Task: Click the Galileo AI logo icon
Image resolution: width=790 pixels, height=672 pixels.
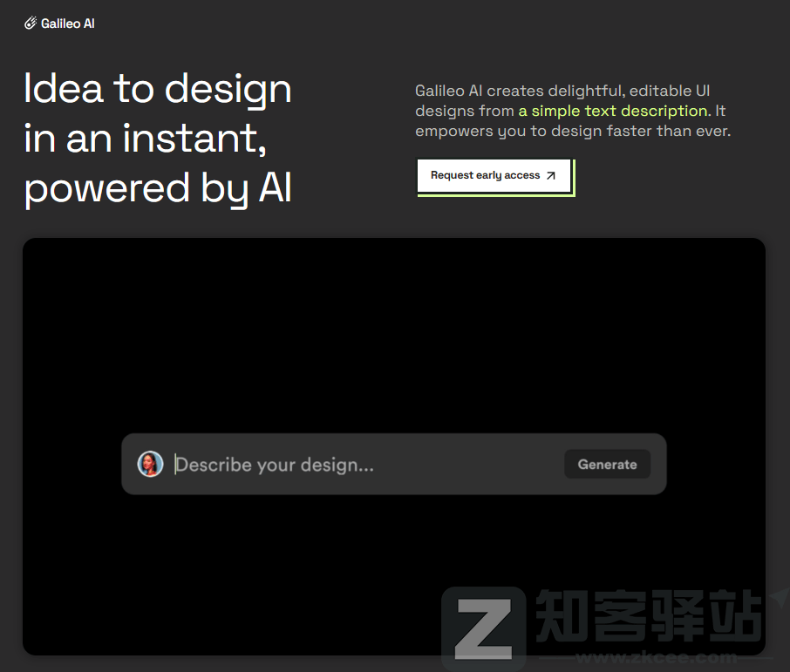Action: tap(31, 24)
